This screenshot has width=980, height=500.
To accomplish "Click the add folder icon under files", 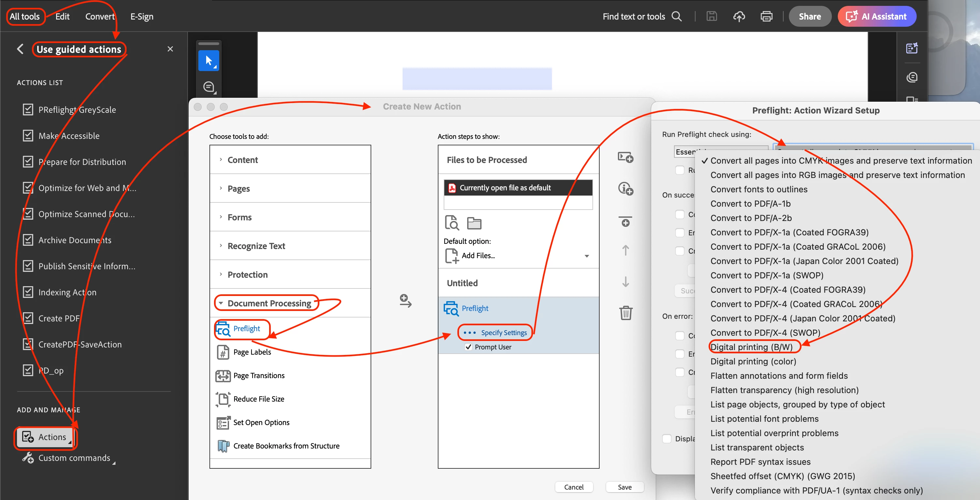I will tap(474, 223).
